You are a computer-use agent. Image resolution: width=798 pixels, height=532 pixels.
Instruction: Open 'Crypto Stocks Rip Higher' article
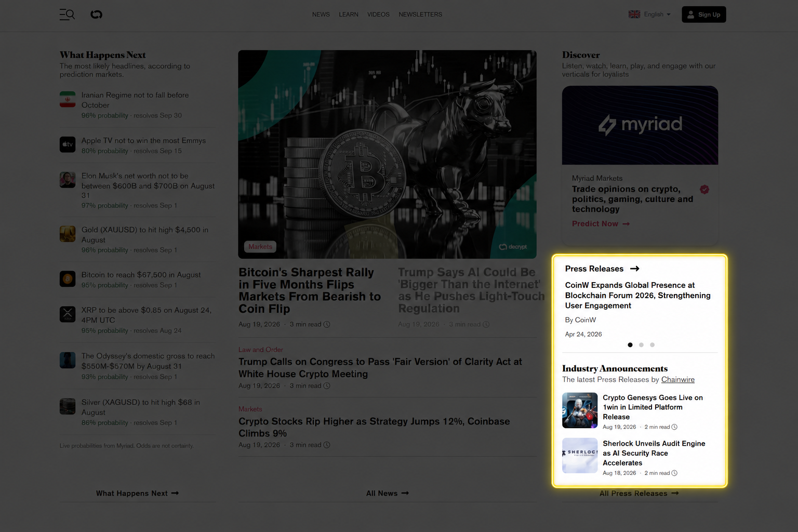click(374, 427)
